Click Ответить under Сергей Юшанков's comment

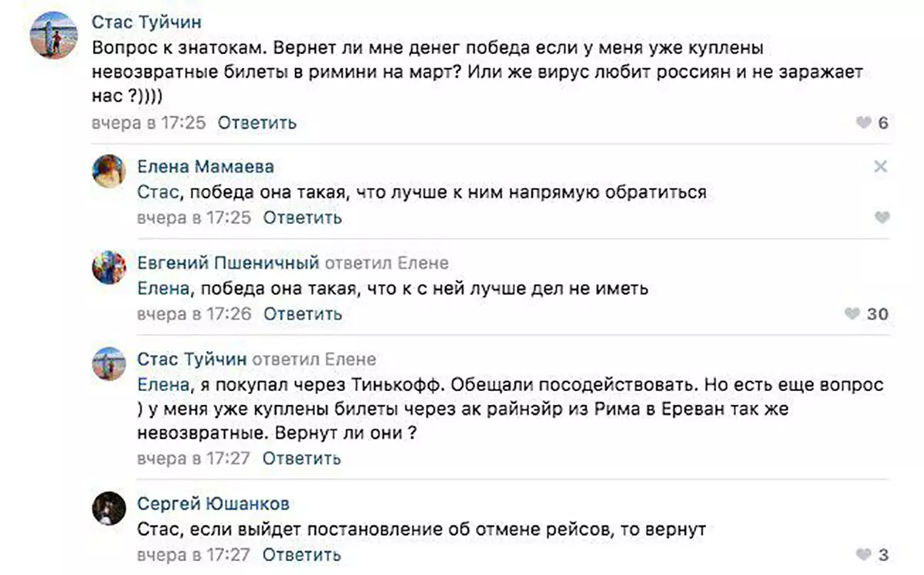coord(302,554)
